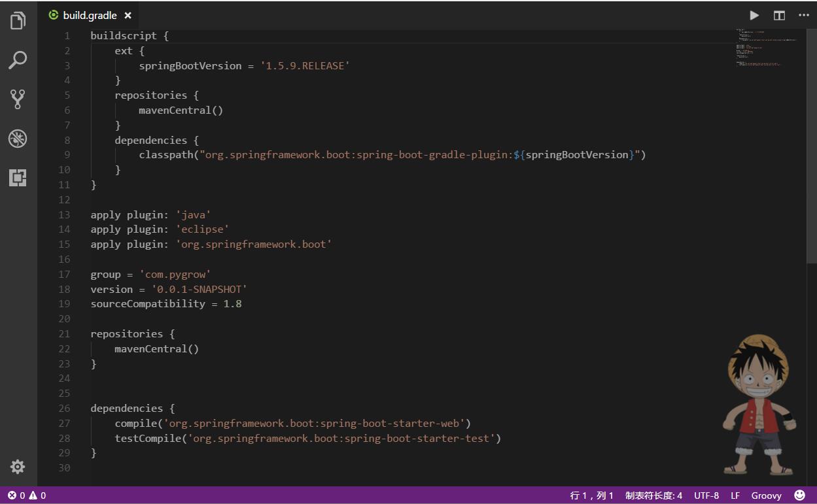Open the editor more actions menu
817x504 pixels.
804,15
